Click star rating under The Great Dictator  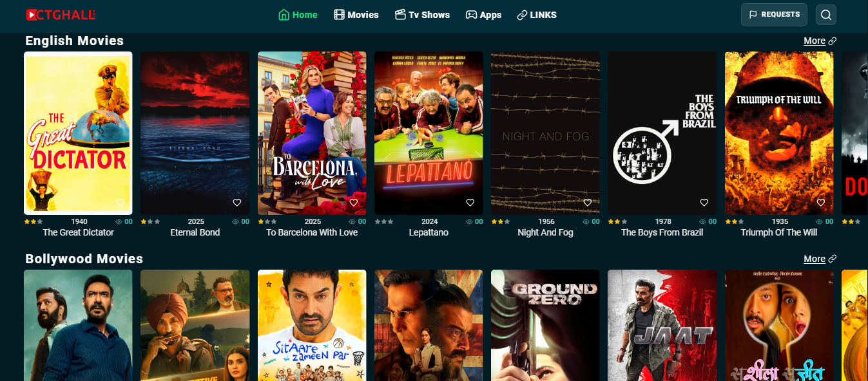coord(34,221)
